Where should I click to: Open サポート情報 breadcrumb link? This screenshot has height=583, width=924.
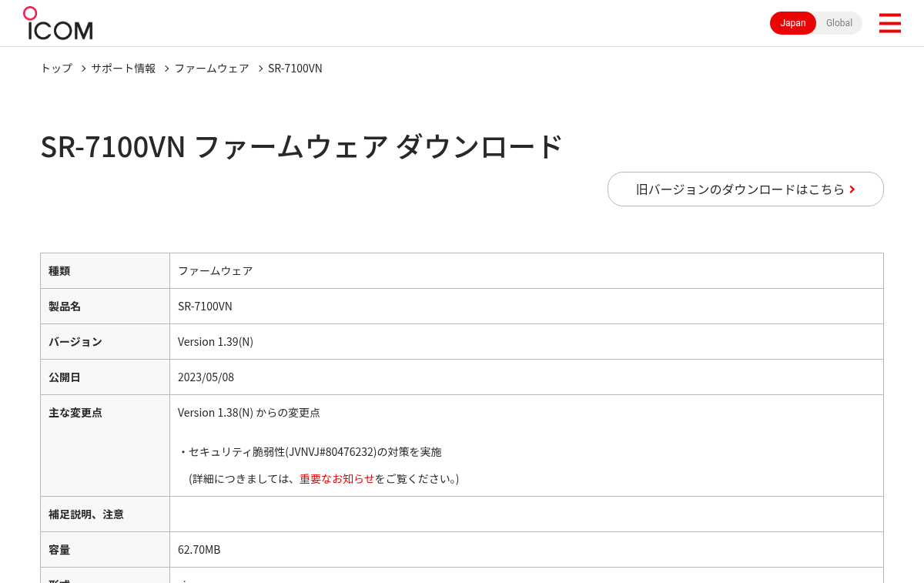pyautogui.click(x=123, y=68)
